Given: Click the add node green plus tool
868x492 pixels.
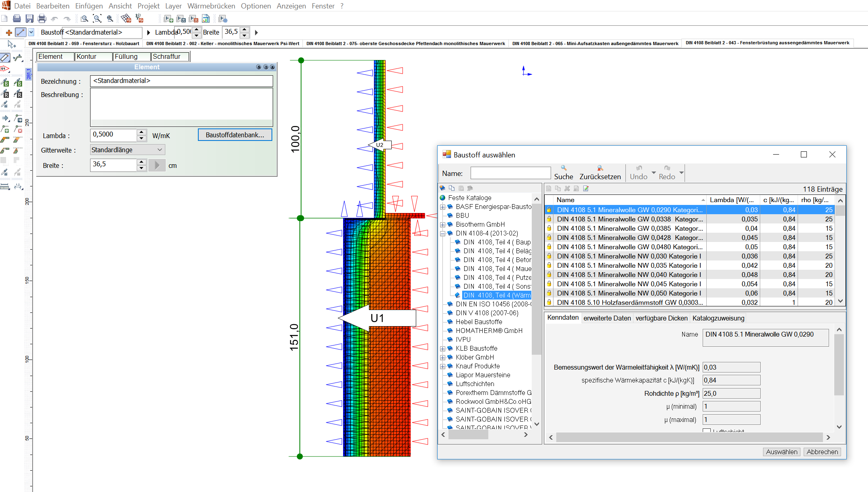Looking at the screenshot, I should click(5, 129).
